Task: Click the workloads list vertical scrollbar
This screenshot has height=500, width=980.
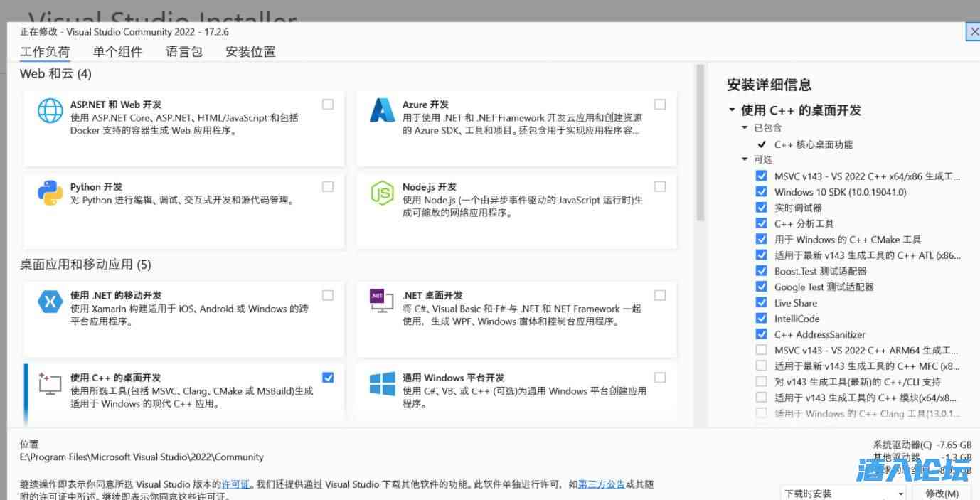Action: point(700,142)
